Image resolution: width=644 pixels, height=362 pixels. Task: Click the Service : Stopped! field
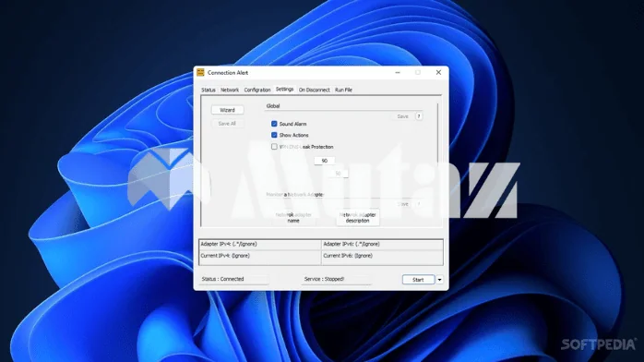coord(336,280)
